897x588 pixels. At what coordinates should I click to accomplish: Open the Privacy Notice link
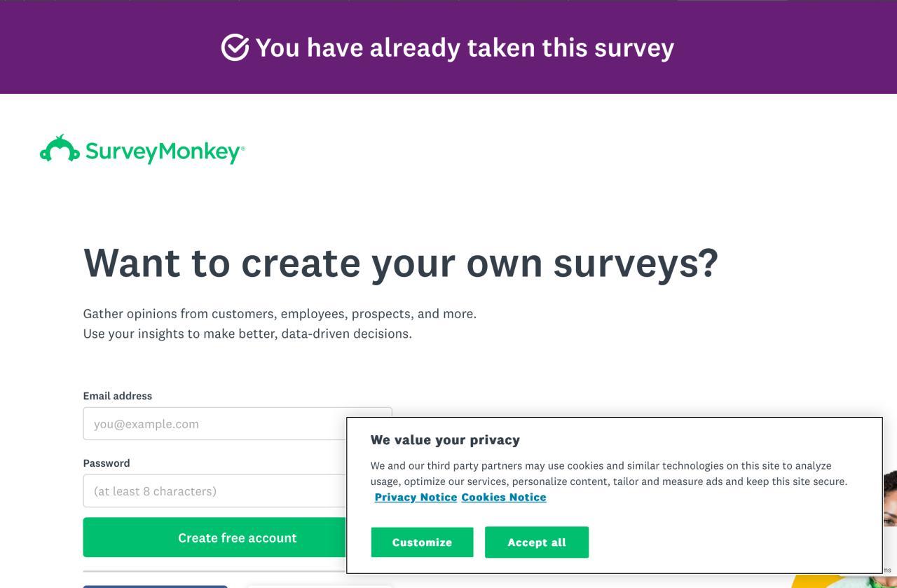pos(416,498)
